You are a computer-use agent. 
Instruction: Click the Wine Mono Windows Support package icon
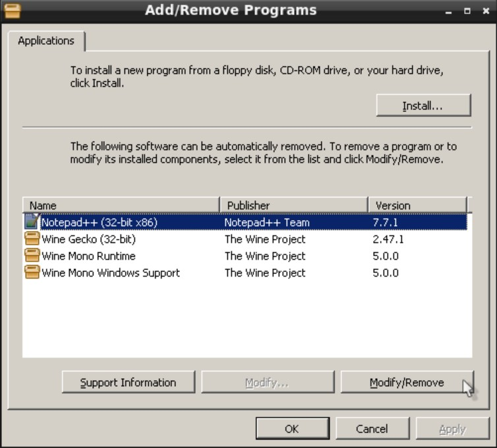pos(32,273)
